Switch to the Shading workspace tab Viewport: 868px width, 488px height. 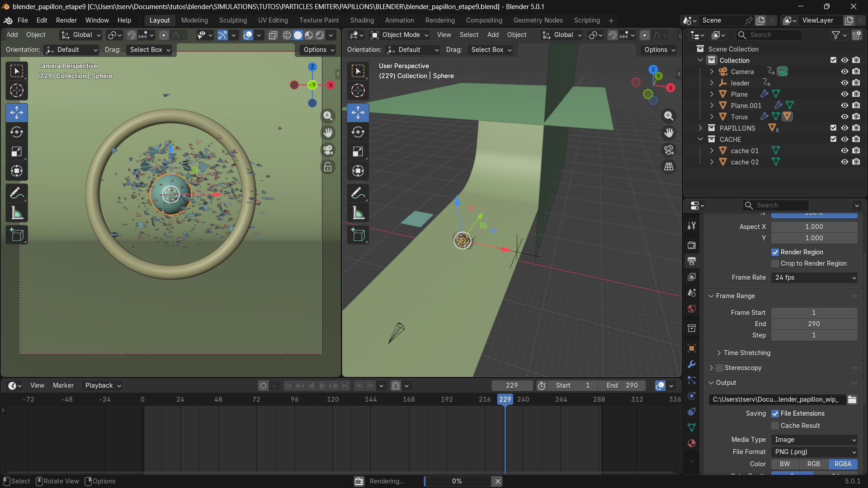362,20
